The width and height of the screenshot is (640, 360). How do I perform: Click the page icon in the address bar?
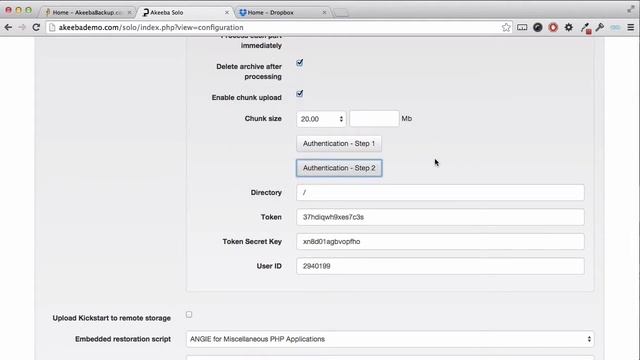coord(52,27)
